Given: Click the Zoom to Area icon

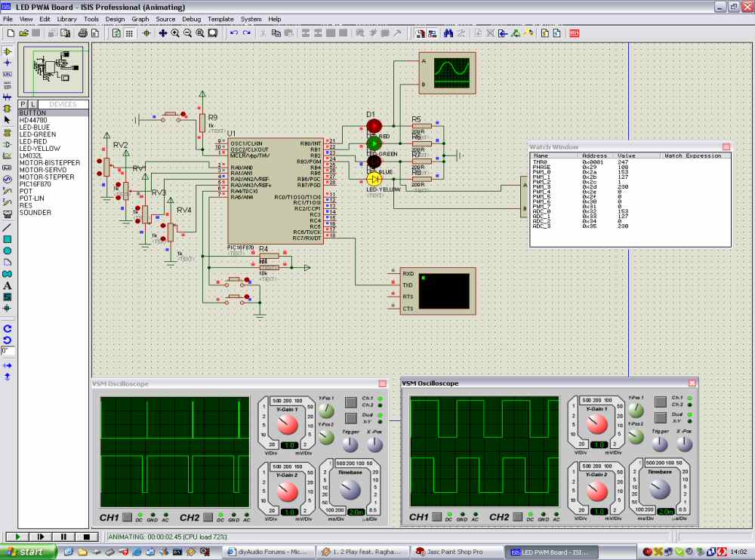Looking at the screenshot, I should pyautogui.click(x=212, y=33).
